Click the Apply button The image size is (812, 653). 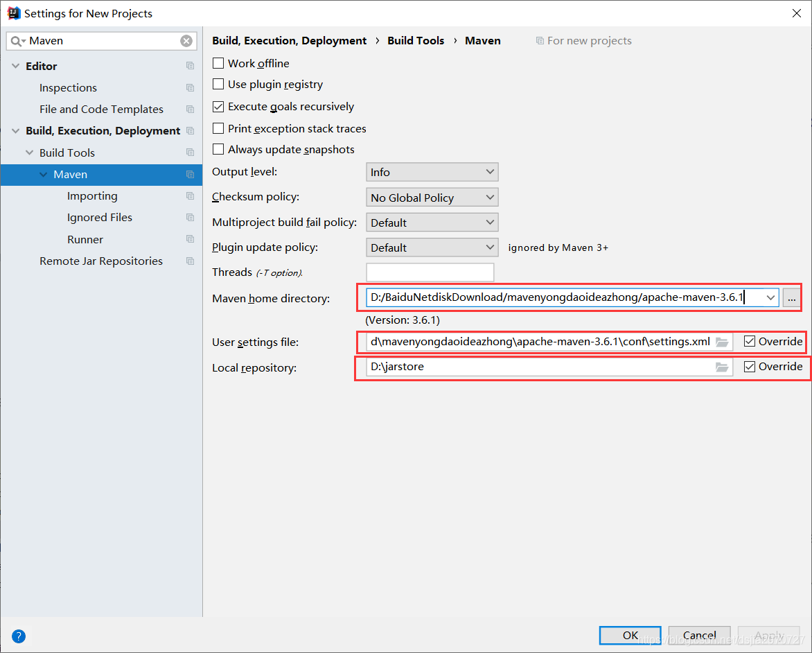tap(768, 636)
